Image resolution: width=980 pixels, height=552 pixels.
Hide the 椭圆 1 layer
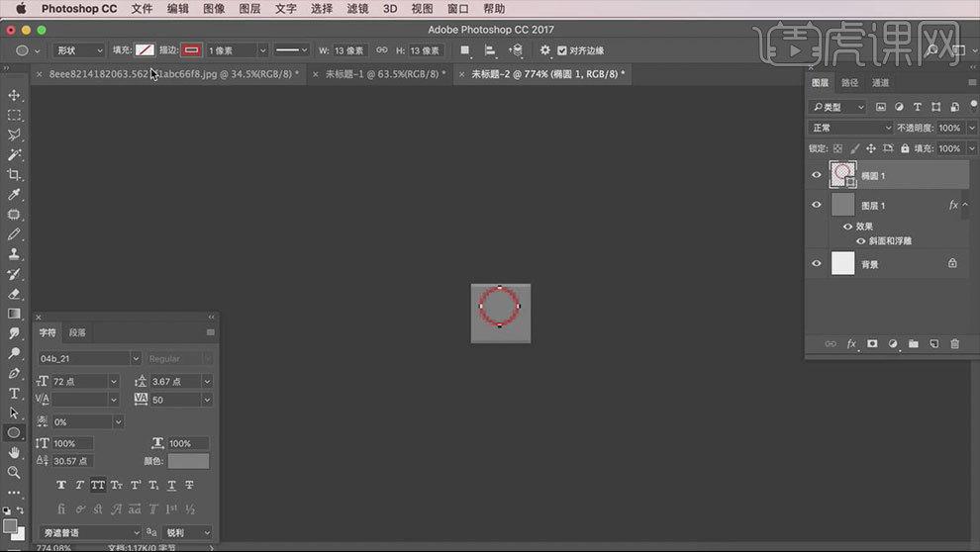tap(817, 175)
